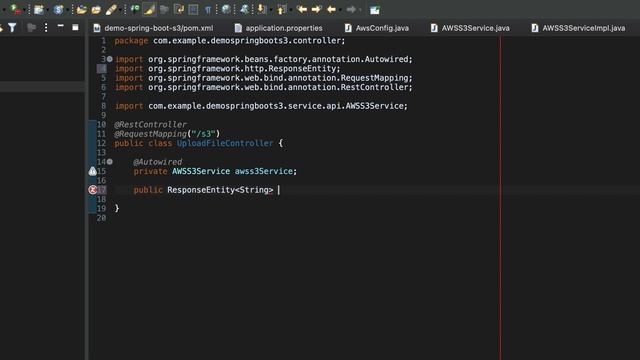
Task: Open dropdown arrow next to Run button
Action: (x=24, y=10)
